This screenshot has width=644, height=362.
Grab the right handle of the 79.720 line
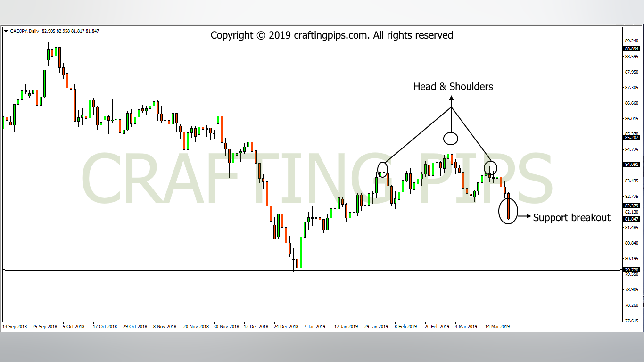click(621, 270)
